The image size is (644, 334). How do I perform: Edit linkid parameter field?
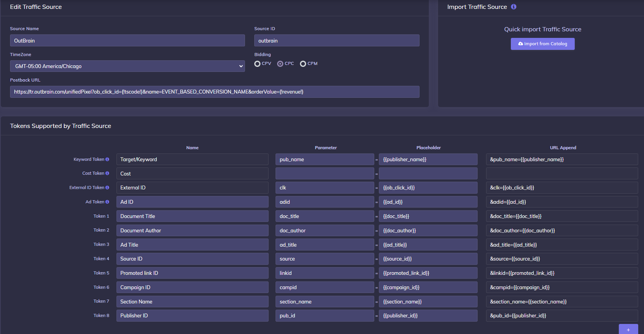point(325,273)
